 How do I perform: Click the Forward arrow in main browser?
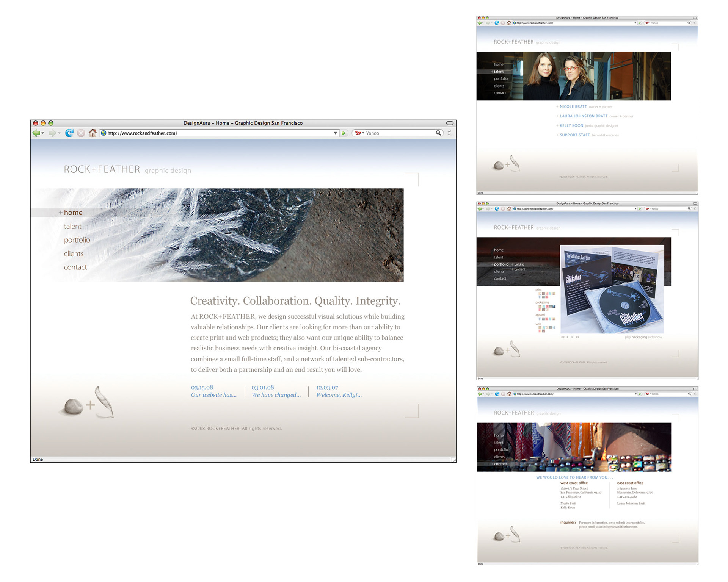[52, 133]
